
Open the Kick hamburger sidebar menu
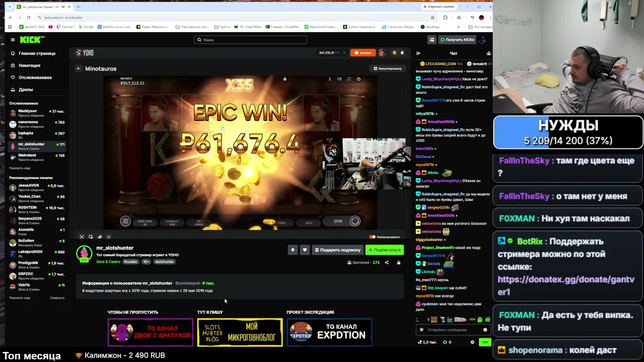(13, 40)
